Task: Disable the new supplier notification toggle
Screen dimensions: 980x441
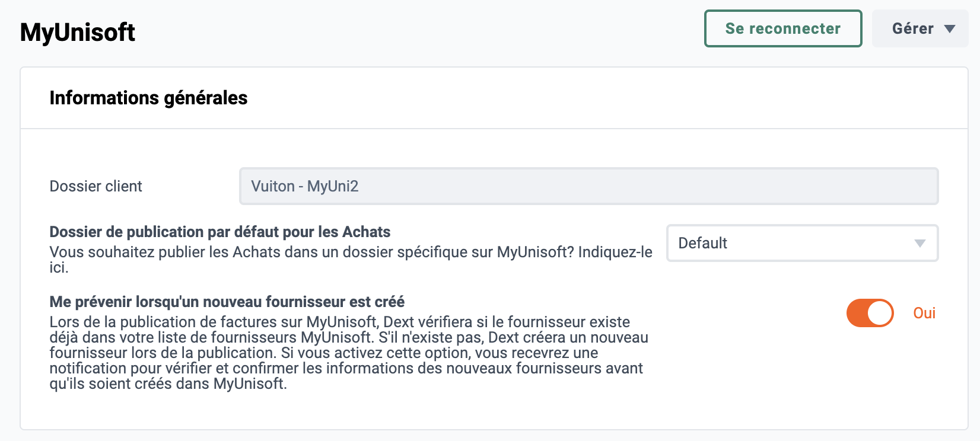Action: 870,313
